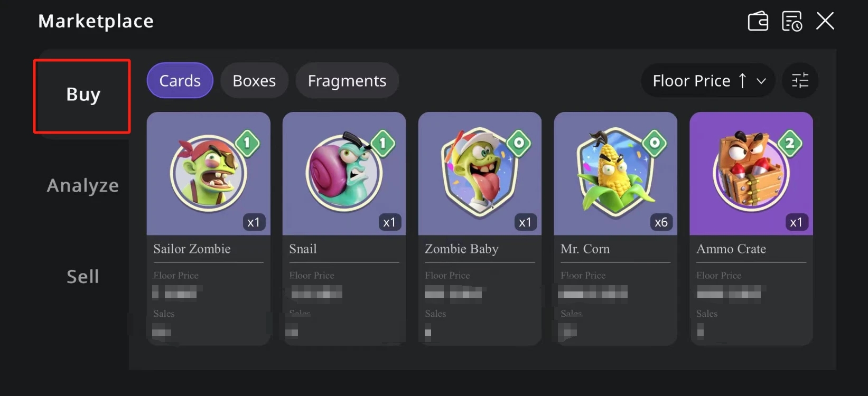Screen dimensions: 868x396
Task: Click the Sailor Zombie card image
Action: pos(208,173)
